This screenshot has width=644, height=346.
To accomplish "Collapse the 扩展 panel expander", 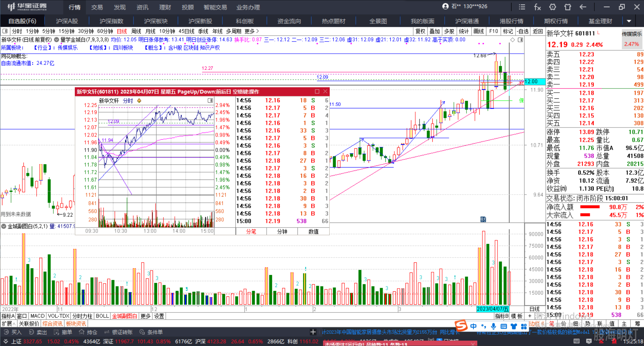I will pyautogui.click(x=9, y=324).
